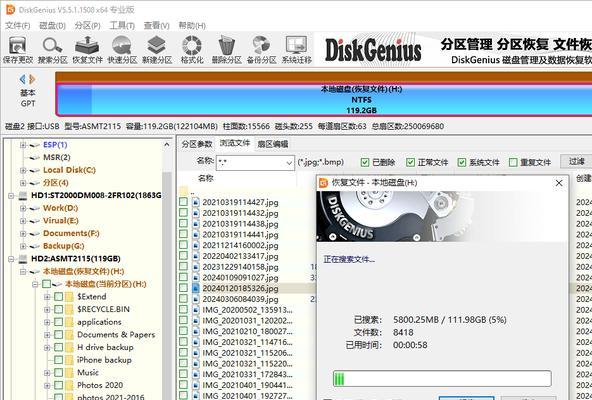Click the 新建分区 new partition icon
This screenshot has width=592, height=400.
[157, 49]
